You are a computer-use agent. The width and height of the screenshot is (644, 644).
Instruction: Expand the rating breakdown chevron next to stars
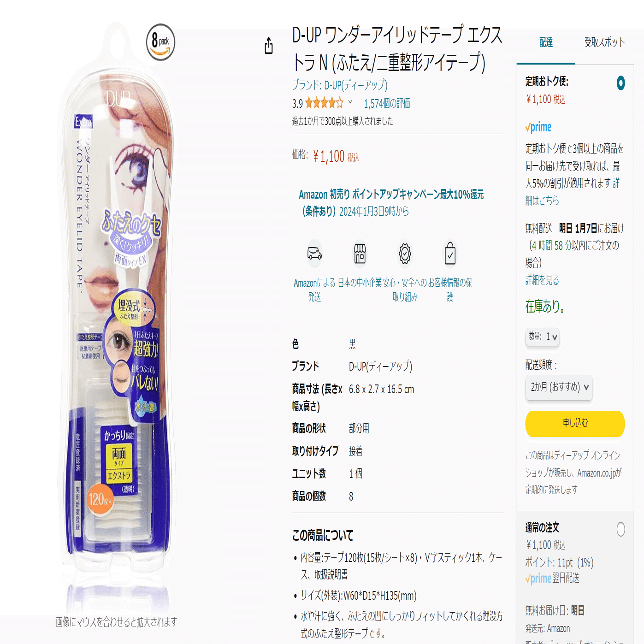pyautogui.click(x=350, y=102)
